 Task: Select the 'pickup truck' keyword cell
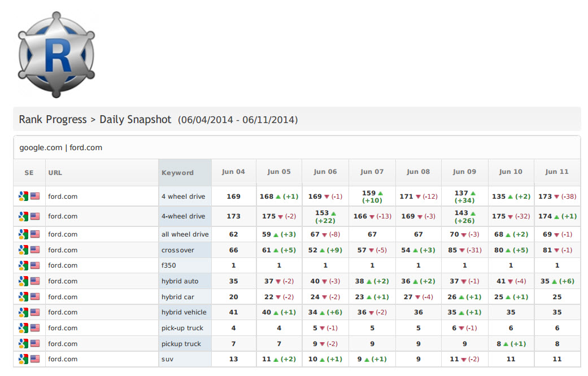[x=185, y=344]
